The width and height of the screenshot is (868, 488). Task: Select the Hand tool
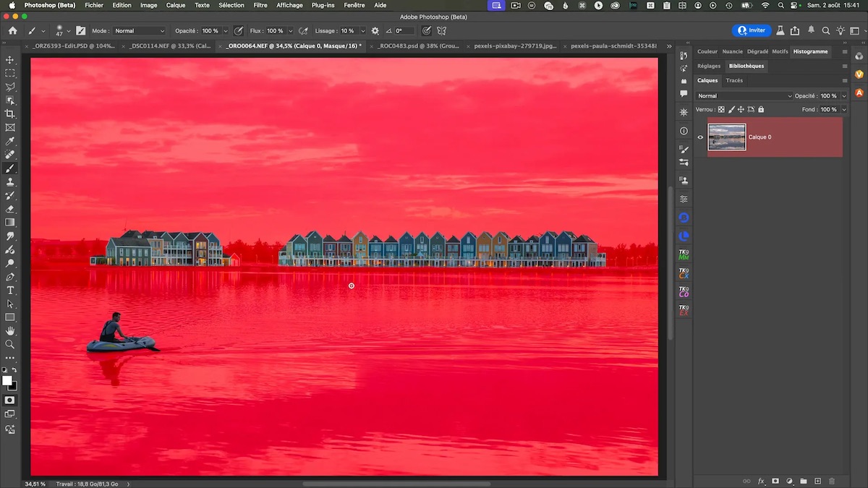click(10, 331)
